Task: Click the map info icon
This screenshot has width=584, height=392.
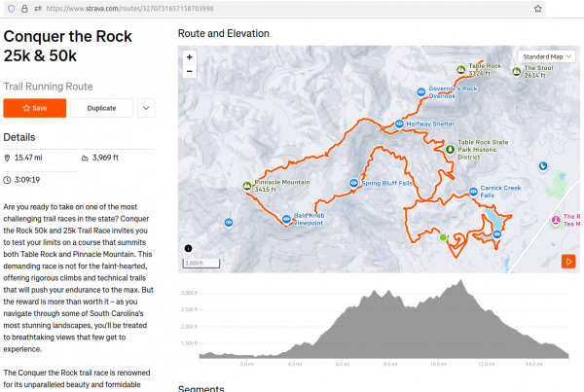Action: 189,248
